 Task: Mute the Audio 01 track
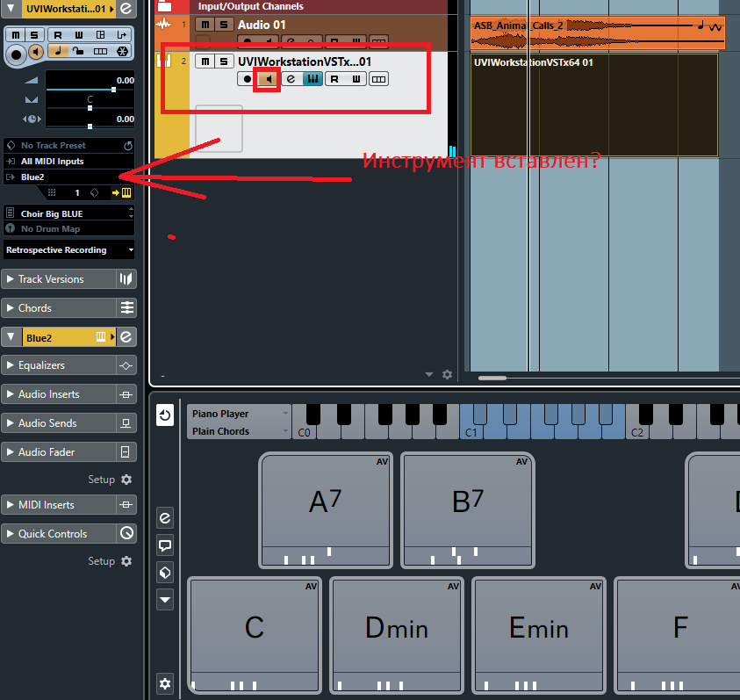click(x=205, y=25)
